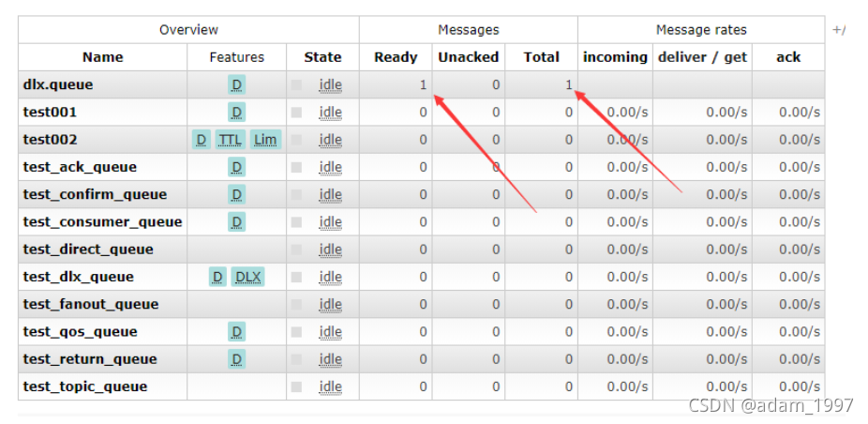Click the D badge in test_dlx_queue row
The width and height of the screenshot is (868, 424).
(217, 277)
